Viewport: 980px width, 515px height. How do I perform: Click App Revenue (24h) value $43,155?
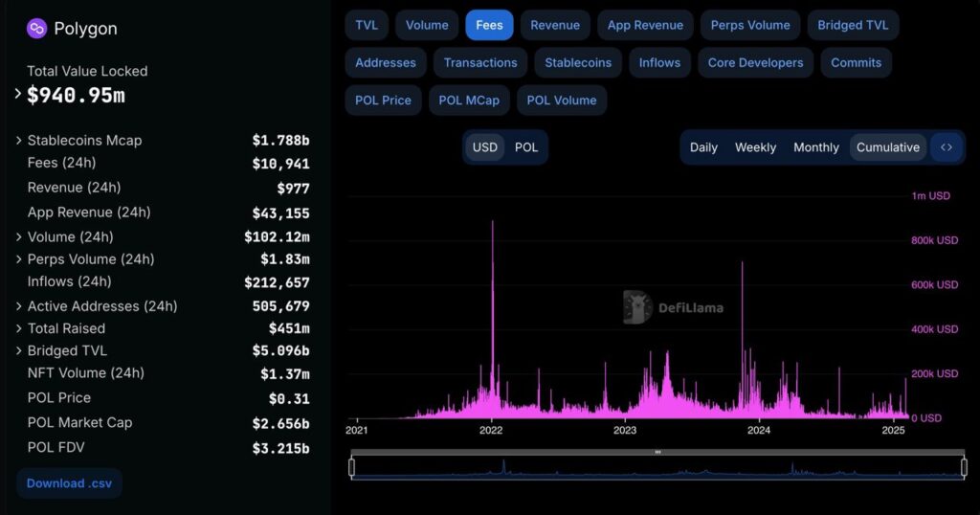click(x=280, y=213)
